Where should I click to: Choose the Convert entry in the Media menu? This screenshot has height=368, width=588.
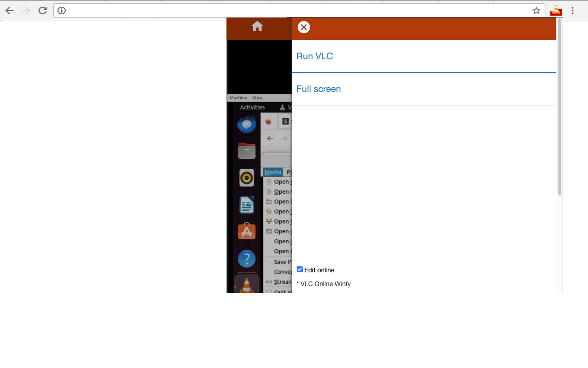(278, 271)
